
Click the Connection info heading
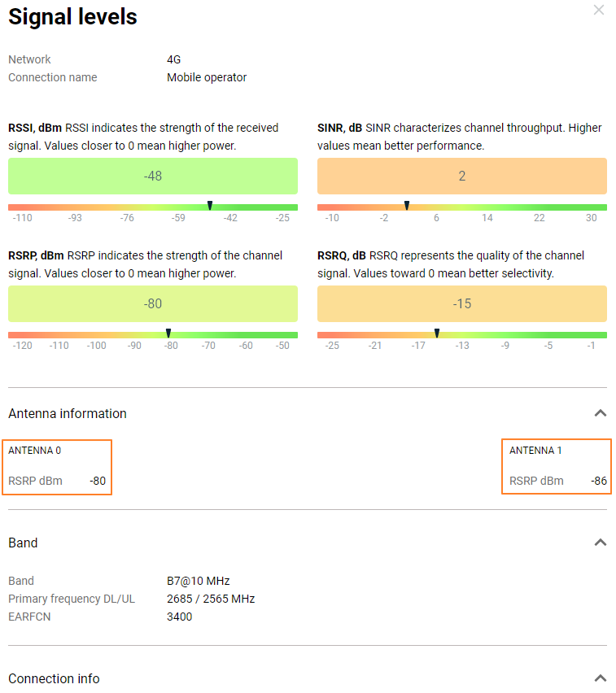click(x=54, y=678)
